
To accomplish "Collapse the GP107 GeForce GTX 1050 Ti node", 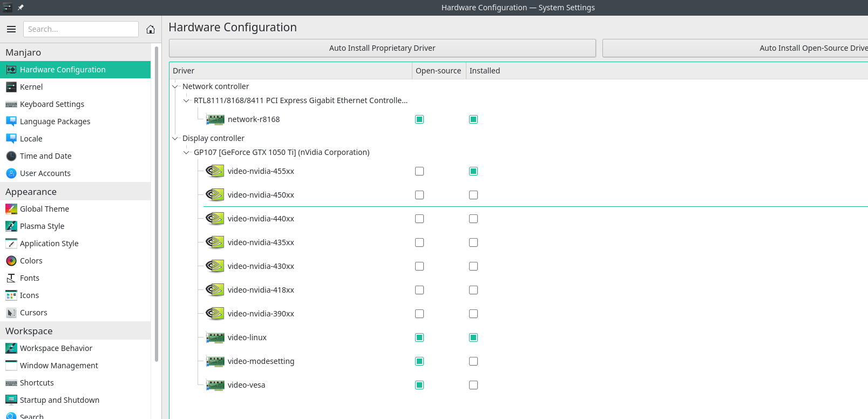I will (x=186, y=152).
